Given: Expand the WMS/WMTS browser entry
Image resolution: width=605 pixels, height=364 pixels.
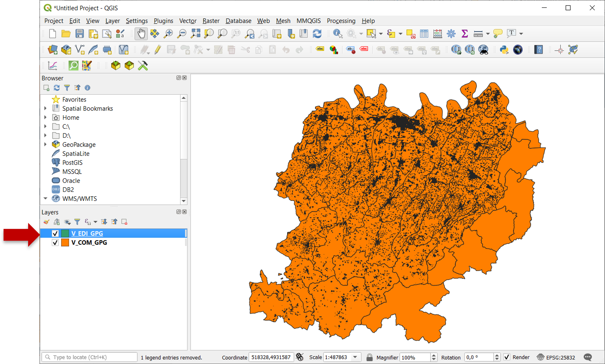Looking at the screenshot, I should [x=46, y=198].
